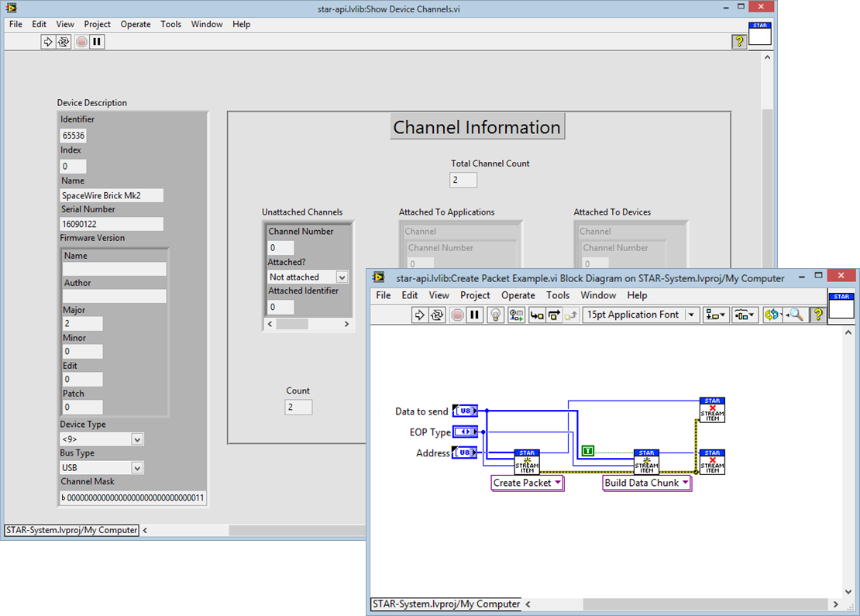
Task: Toggle Retain Wire Values button
Action: tap(516, 315)
